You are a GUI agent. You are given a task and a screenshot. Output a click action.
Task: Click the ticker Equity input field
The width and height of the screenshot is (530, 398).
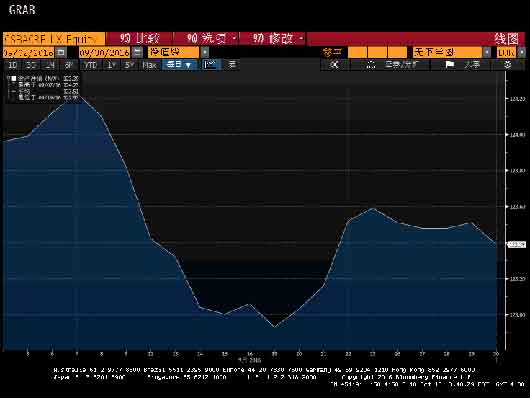click(54, 39)
